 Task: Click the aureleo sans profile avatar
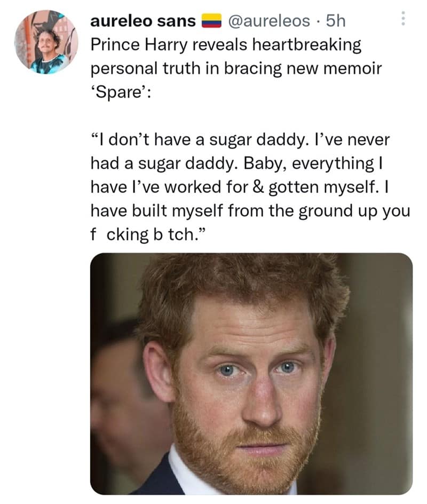coord(46,42)
